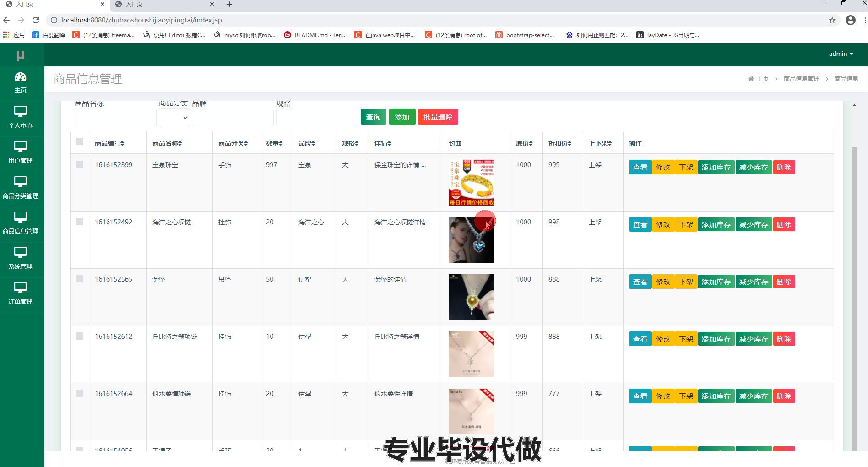Click 查看 for 宝泉珠宝 row
Screen dimensions: 868x467
640,167
